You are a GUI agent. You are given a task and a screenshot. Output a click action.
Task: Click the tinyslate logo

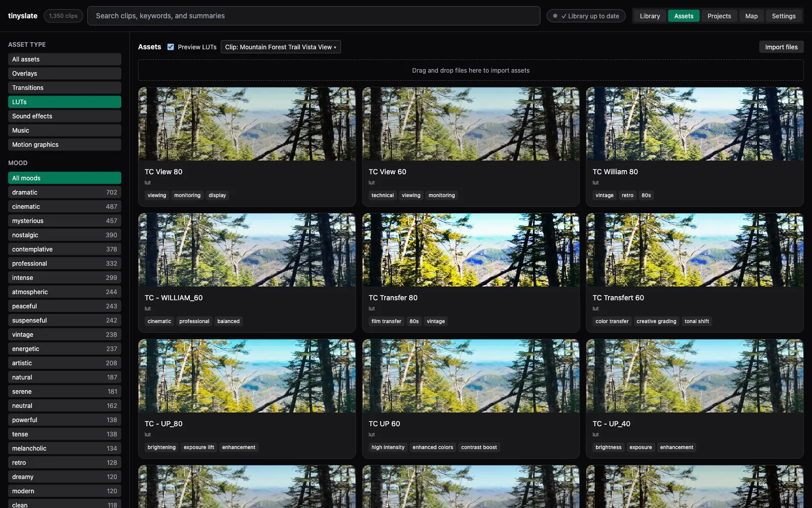23,16
